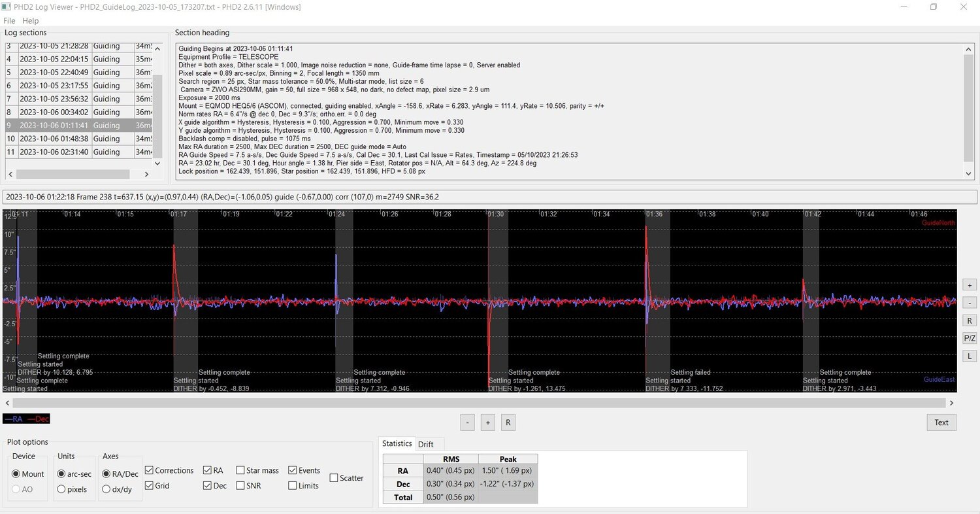Select pixels units

tap(73, 488)
